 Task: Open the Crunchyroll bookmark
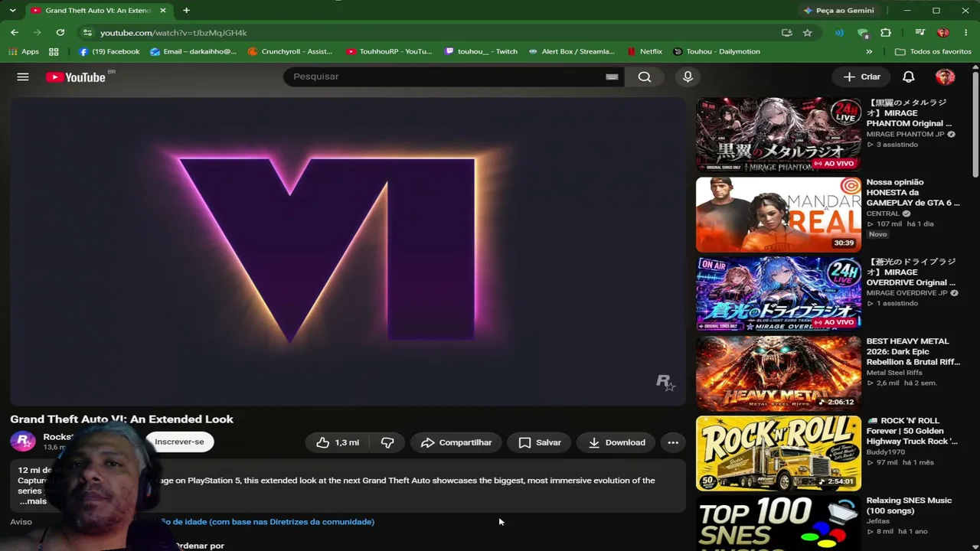tap(290, 51)
